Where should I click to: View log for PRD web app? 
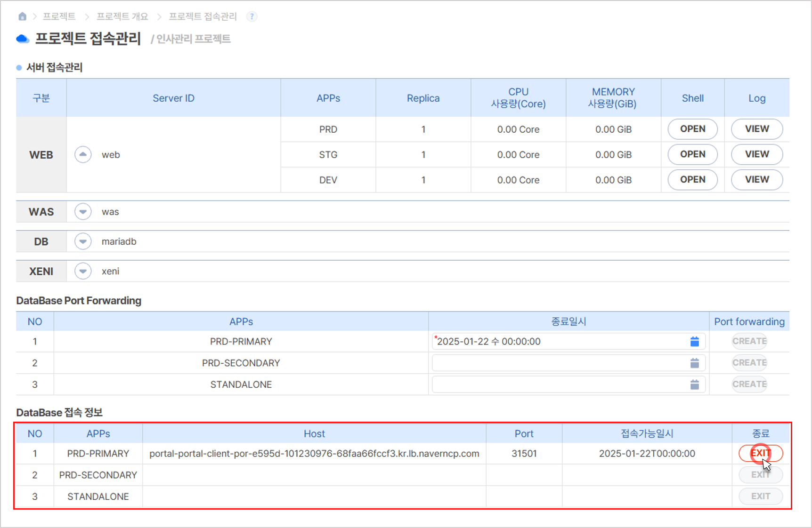[757, 129]
